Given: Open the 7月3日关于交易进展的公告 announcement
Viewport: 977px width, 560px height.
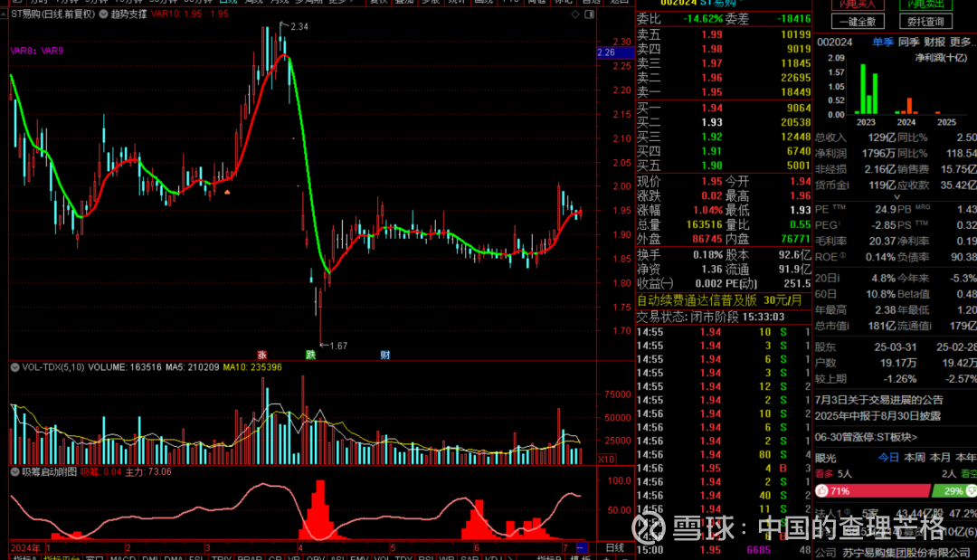Looking at the screenshot, I should [x=878, y=400].
